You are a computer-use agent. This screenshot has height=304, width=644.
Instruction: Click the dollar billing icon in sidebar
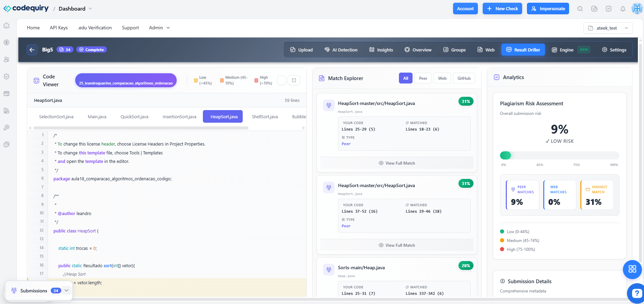pyautogui.click(x=6, y=43)
